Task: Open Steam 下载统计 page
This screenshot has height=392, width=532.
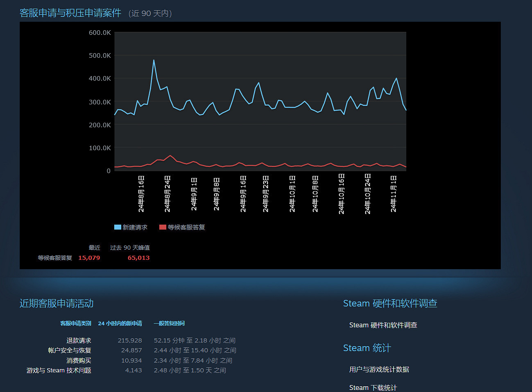Action: point(373,387)
